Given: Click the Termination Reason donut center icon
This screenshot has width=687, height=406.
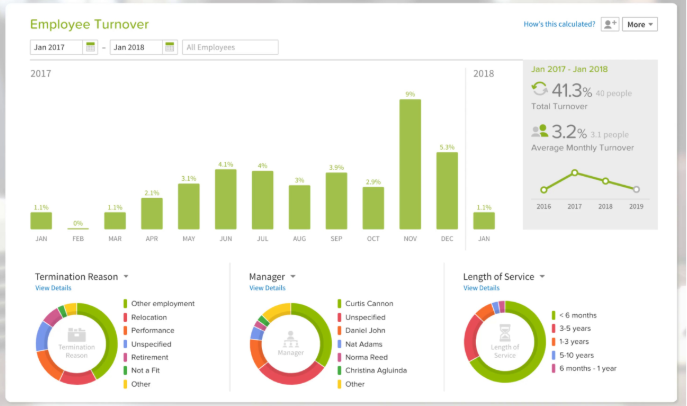Looking at the screenshot, I should (77, 335).
